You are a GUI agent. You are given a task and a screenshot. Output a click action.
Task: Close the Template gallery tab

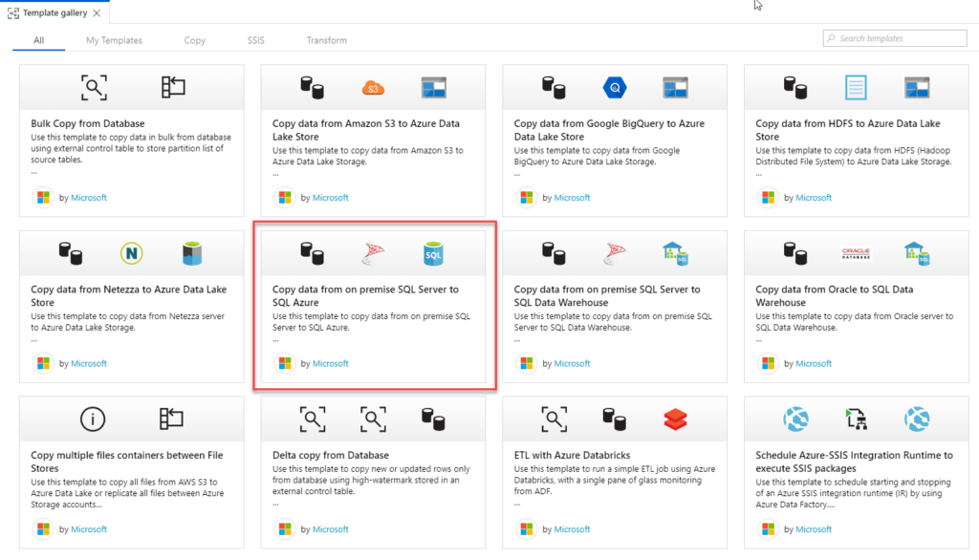pos(98,12)
